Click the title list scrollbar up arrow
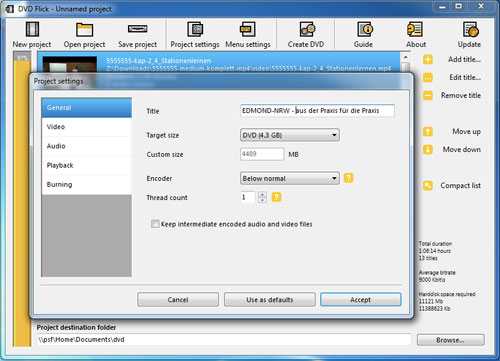The height and width of the screenshot is (361, 500). point(405,57)
